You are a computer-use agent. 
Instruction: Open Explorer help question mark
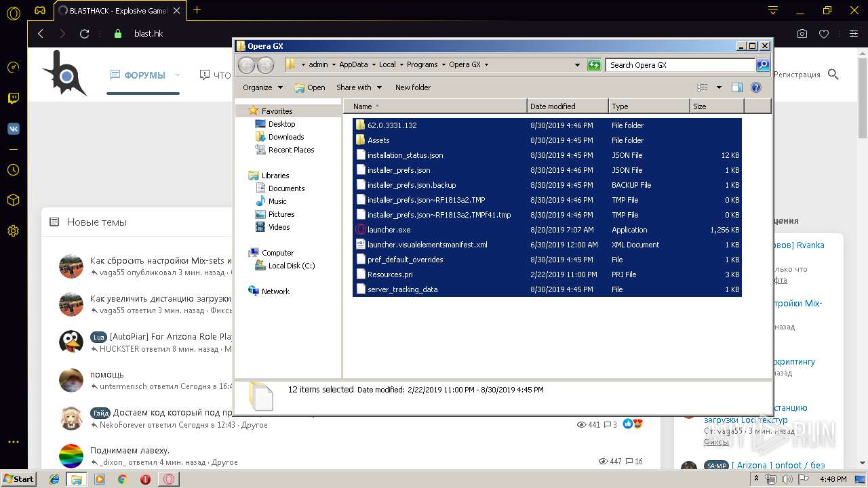tap(756, 87)
